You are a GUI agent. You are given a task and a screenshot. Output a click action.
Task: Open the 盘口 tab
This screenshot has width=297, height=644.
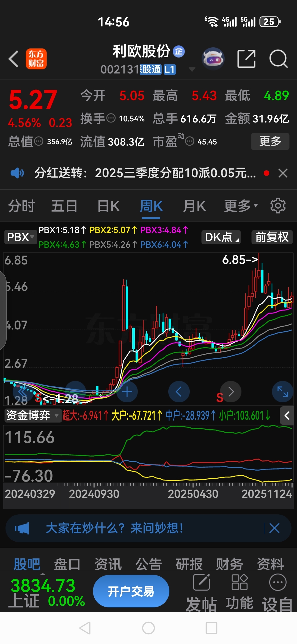coord(67,564)
